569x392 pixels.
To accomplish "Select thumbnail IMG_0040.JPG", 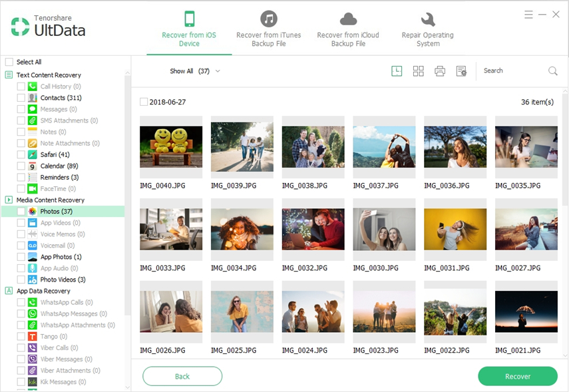I will (171, 146).
